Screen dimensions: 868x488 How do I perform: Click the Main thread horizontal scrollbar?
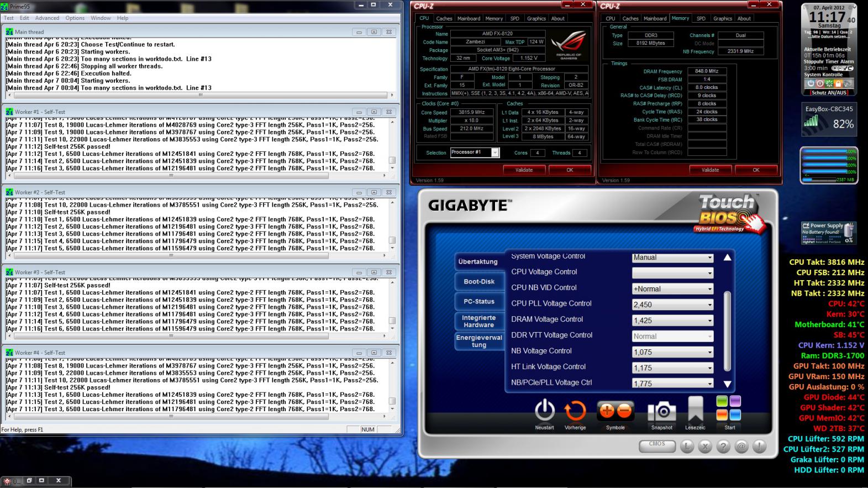point(200,95)
